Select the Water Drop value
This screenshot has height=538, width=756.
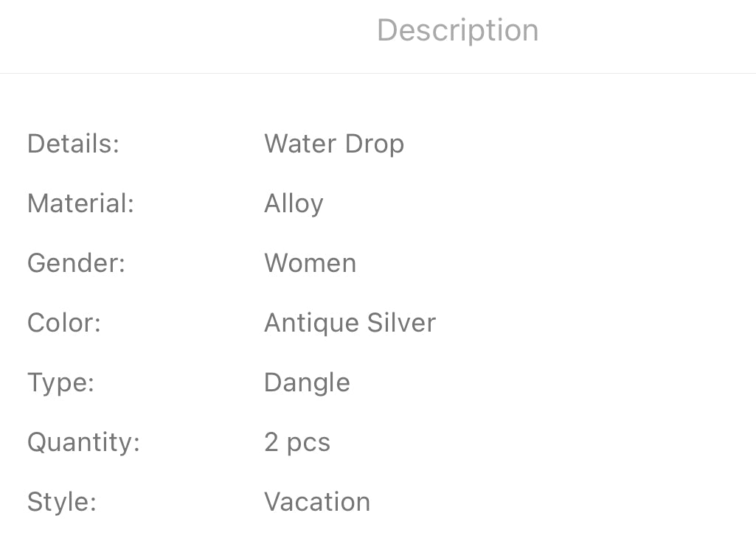coord(333,144)
